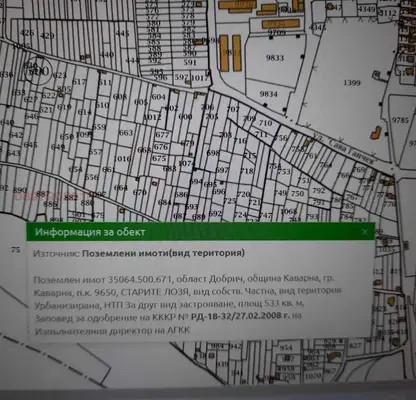
Task: Click parcel 663 on the cadastral map
Action: [126, 133]
